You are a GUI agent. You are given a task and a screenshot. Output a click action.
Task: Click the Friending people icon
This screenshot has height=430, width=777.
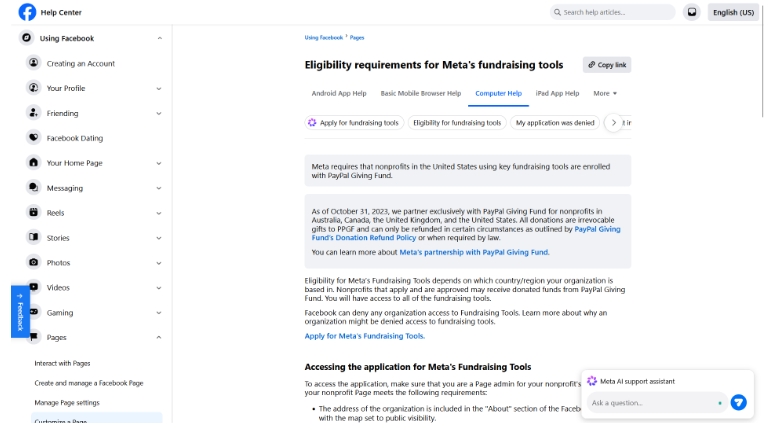click(33, 113)
